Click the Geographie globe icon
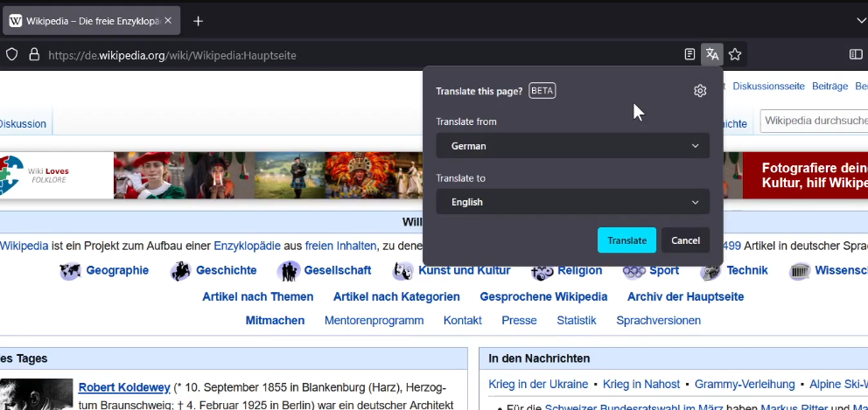This screenshot has height=410, width=868. point(70,271)
